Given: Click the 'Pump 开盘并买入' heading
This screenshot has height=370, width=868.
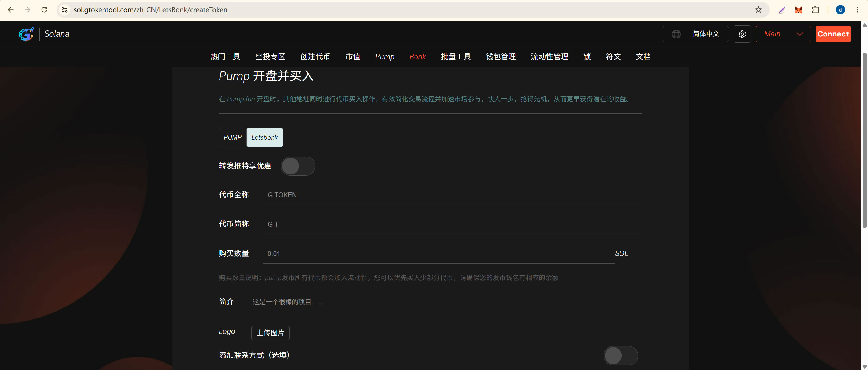Looking at the screenshot, I should click(x=266, y=76).
